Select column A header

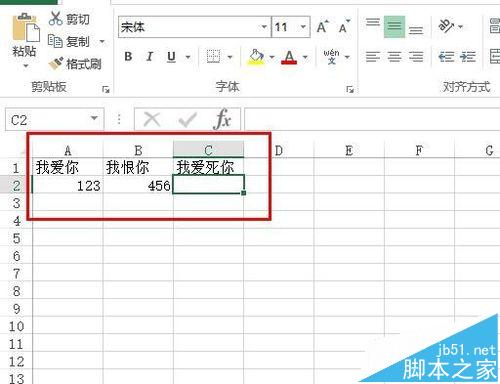68,151
